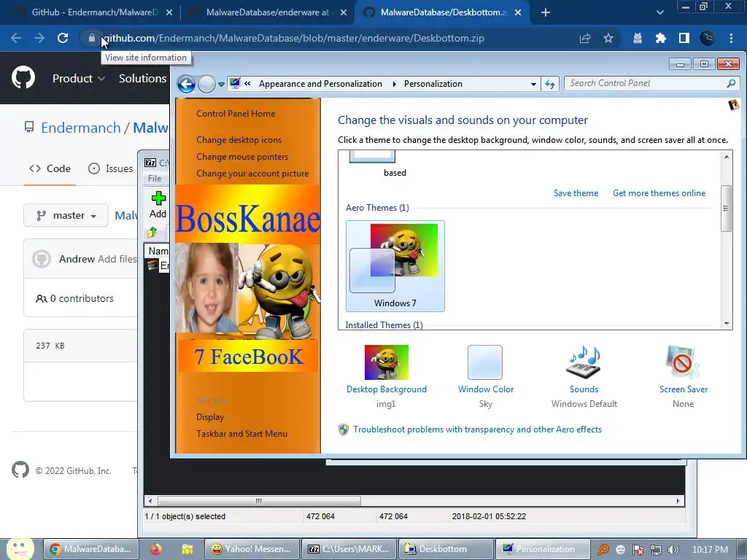Share this page from the address bar
The height and width of the screenshot is (560, 747).
pyautogui.click(x=585, y=38)
